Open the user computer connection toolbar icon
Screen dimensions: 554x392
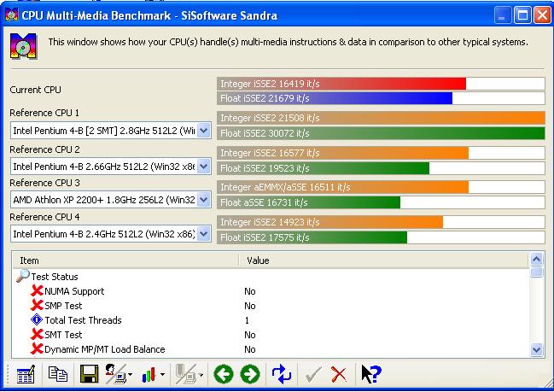coord(115,374)
